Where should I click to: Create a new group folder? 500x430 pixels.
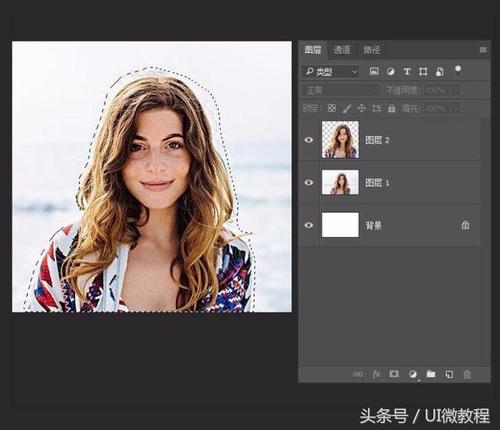431,374
